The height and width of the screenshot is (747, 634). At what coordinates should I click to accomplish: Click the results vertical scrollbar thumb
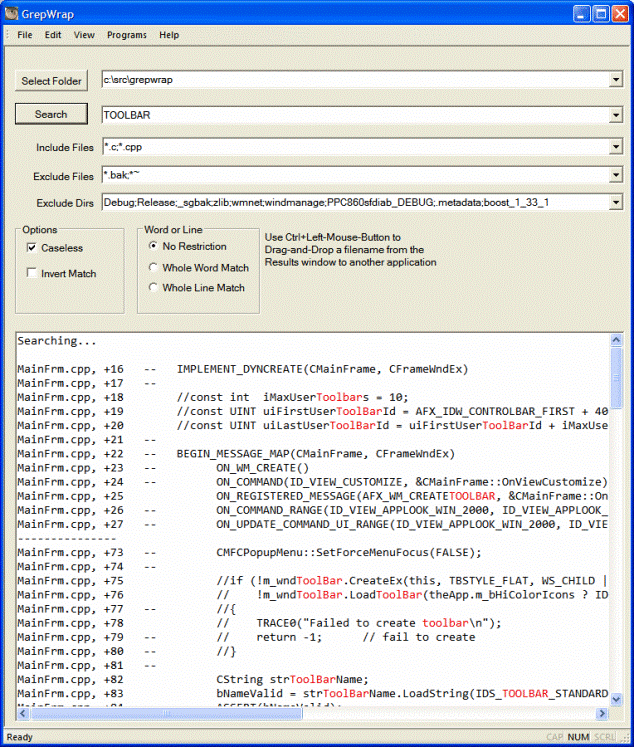616,377
